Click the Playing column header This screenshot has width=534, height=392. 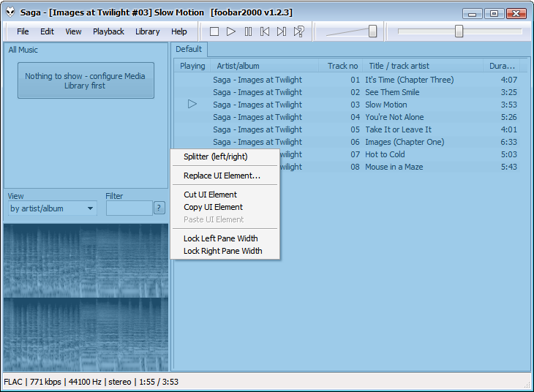tap(192, 66)
